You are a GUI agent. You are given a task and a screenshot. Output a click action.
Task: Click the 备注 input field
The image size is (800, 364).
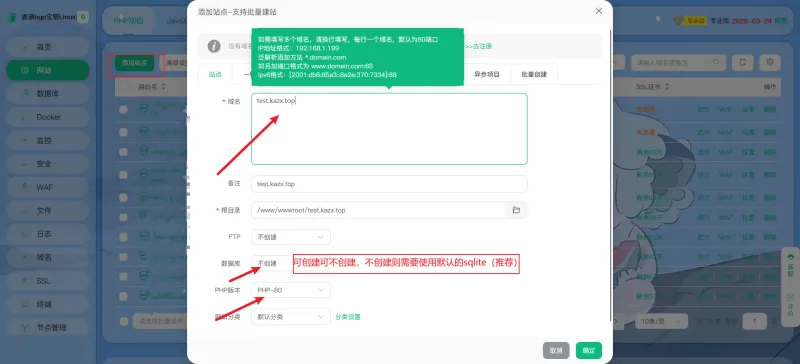(389, 184)
